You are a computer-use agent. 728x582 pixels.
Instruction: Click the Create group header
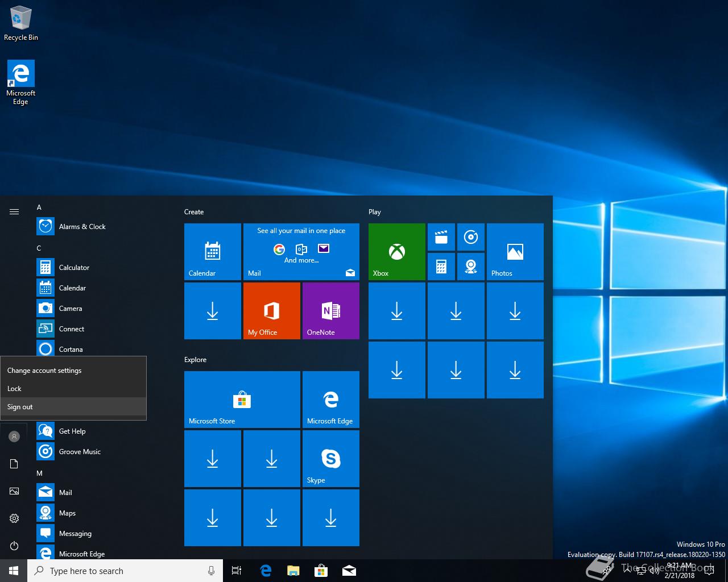[x=194, y=212]
